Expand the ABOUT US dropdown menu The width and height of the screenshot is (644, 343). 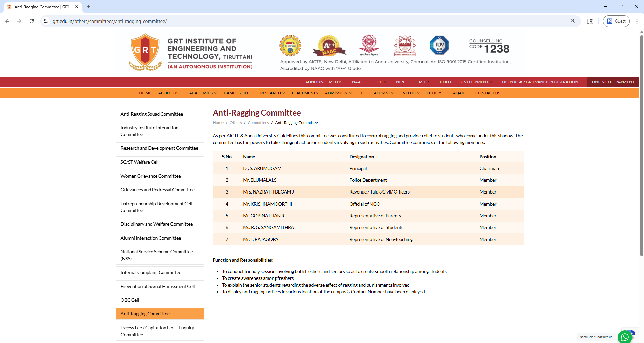point(170,93)
